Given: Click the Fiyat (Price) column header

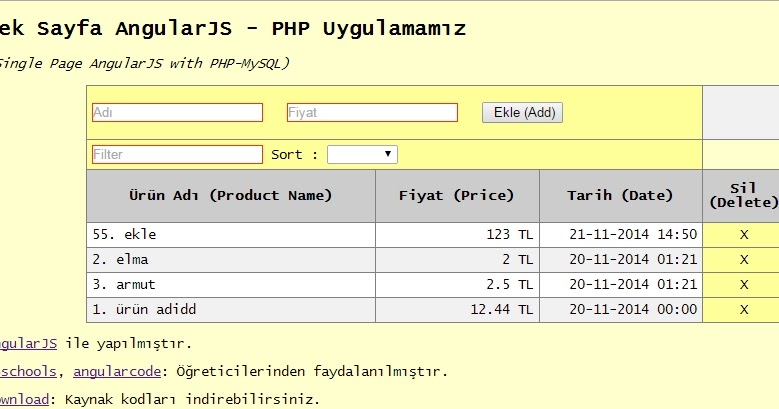Looking at the screenshot, I should click(x=457, y=196).
